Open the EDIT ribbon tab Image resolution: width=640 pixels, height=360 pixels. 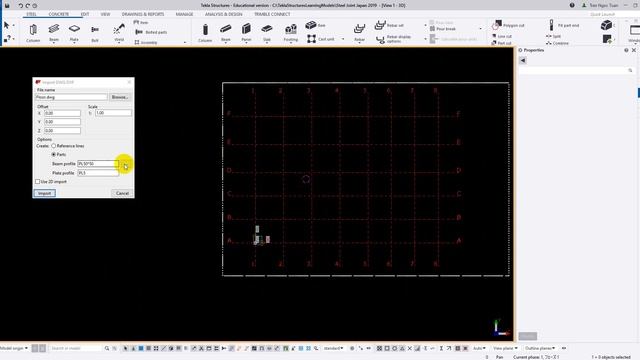tap(84, 14)
